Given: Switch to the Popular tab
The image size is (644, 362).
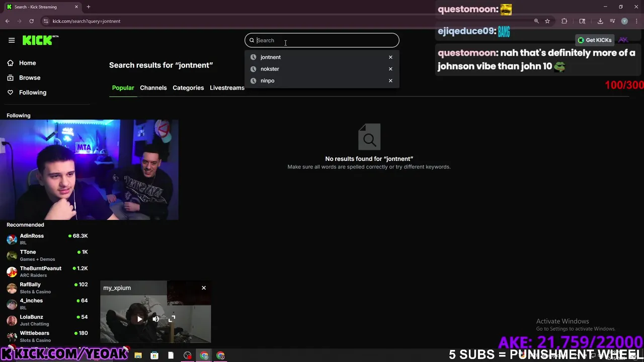Looking at the screenshot, I should (123, 87).
